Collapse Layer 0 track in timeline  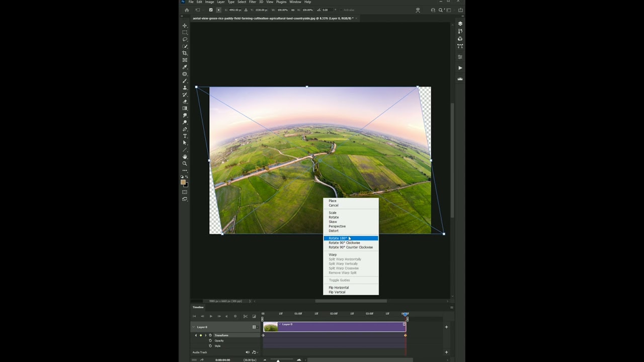193,327
